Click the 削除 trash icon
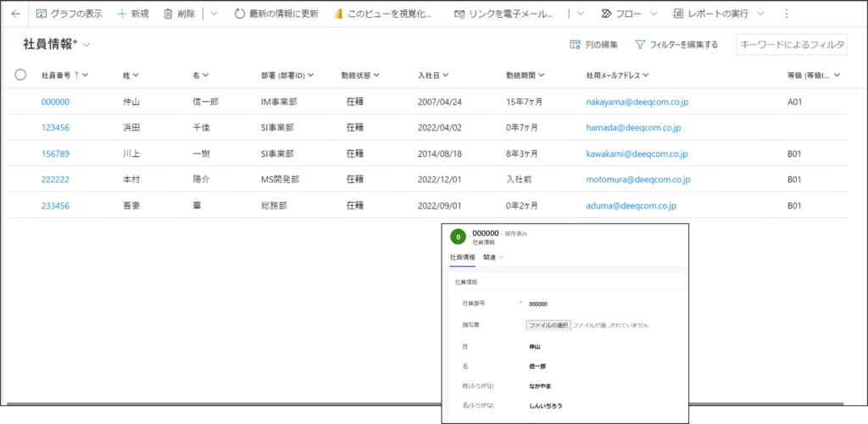 coord(178,14)
